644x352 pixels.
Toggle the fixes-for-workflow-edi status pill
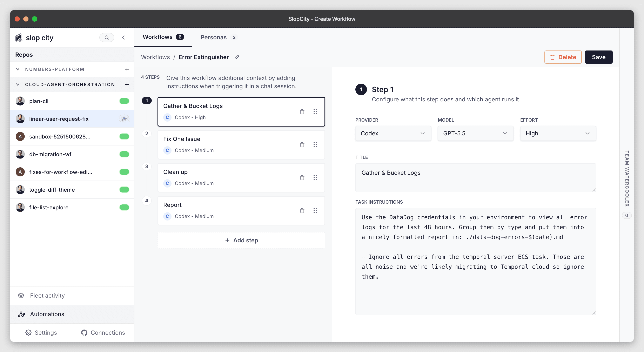click(124, 172)
